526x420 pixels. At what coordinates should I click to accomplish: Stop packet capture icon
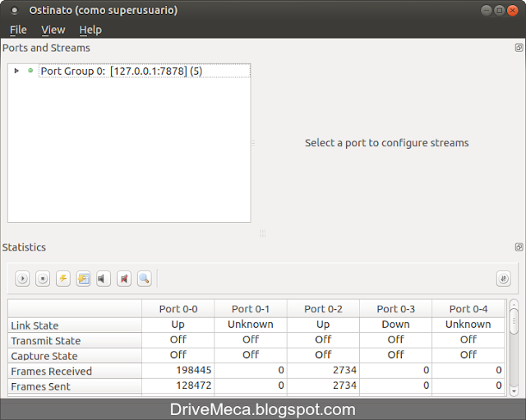coord(124,279)
